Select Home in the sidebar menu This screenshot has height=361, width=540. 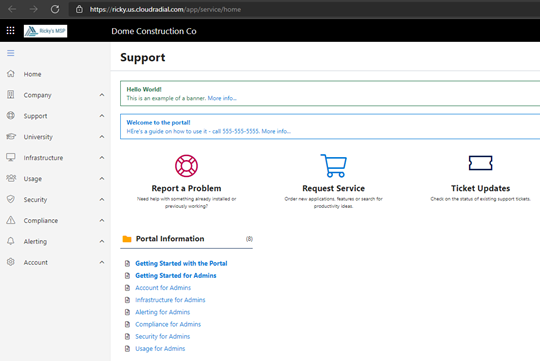point(32,74)
